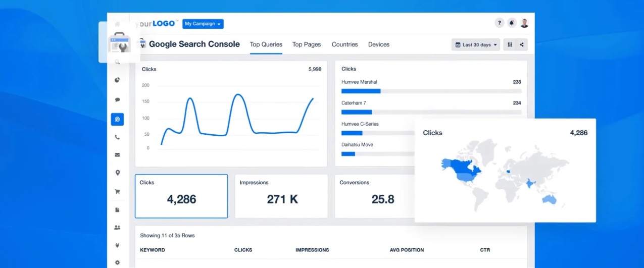View notifications via the bell icon
This screenshot has height=268, width=644.
click(x=512, y=23)
